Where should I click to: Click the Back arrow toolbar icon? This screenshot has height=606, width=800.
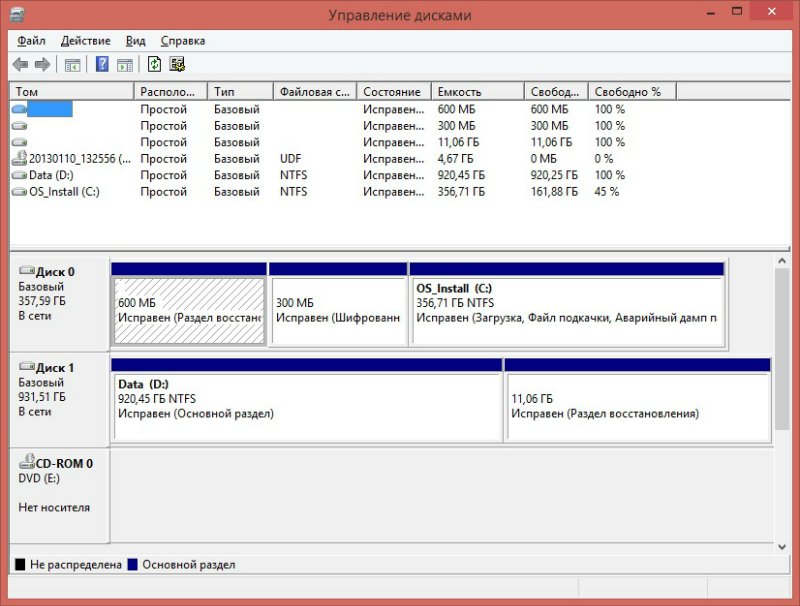coord(20,65)
